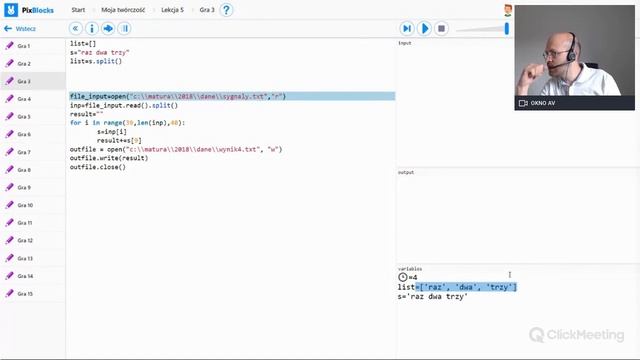Click the code line list=s.split()
The height and width of the screenshot is (360, 640).
pyautogui.click(x=96, y=61)
